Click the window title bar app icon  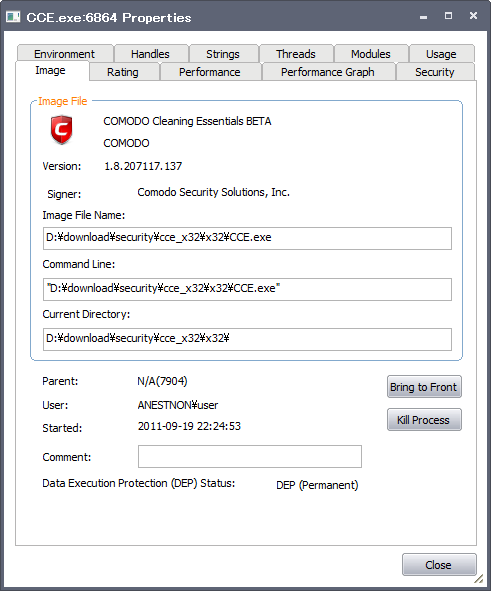click(x=12, y=17)
